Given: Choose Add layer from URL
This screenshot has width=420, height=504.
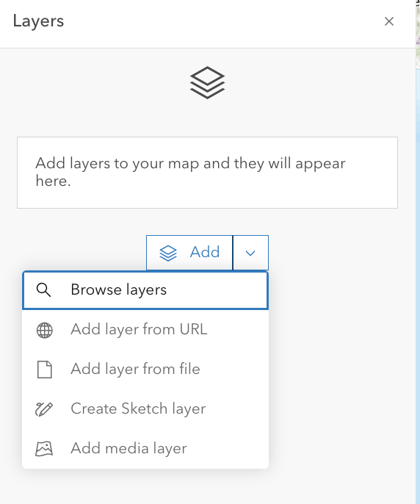Looking at the screenshot, I should coord(145,330).
